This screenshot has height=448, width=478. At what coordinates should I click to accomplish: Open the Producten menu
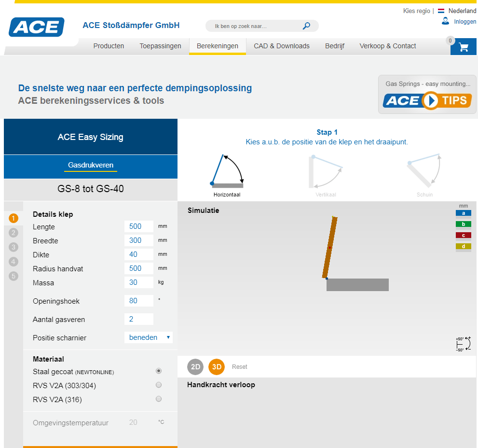click(109, 46)
